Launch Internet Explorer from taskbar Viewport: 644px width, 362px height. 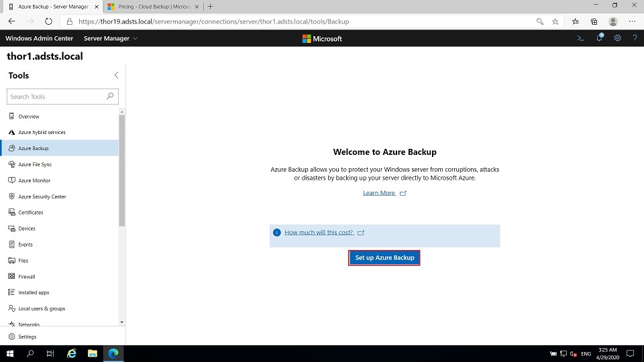point(72,353)
